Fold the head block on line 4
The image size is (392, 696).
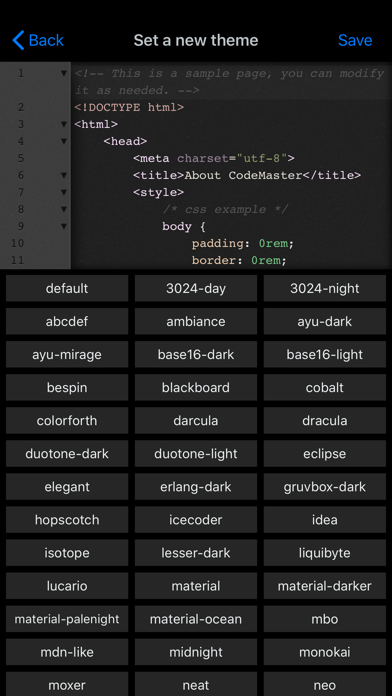64,141
